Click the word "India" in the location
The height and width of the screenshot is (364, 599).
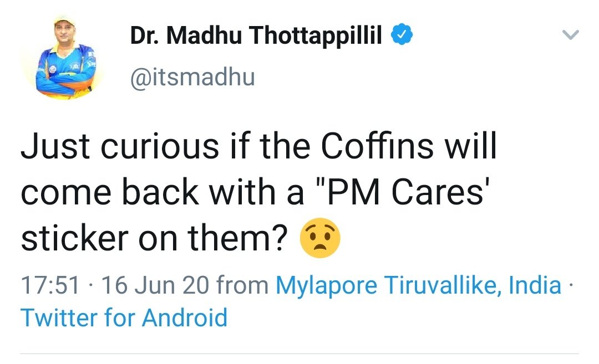[x=535, y=286]
